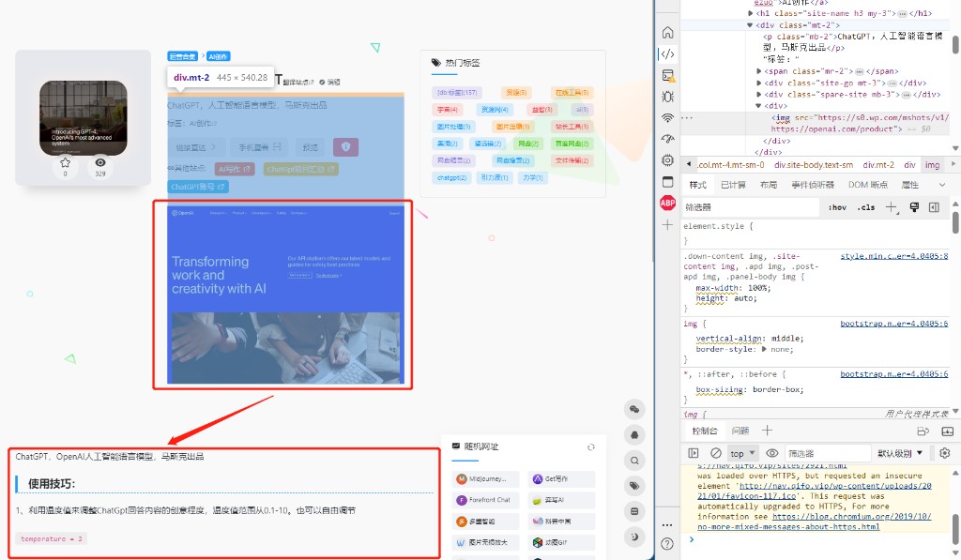This screenshot has width=961, height=560.
Task: Click the console output scrollbar thumb
Action: click(x=955, y=529)
